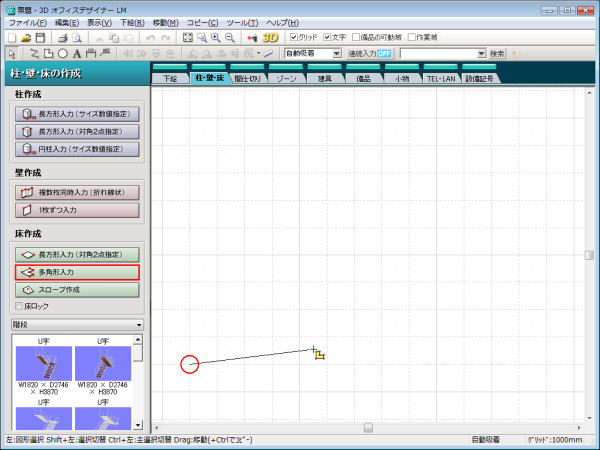This screenshot has width=600, height=450.
Task: Expand the 階段 category dropdown
Action: click(x=138, y=325)
